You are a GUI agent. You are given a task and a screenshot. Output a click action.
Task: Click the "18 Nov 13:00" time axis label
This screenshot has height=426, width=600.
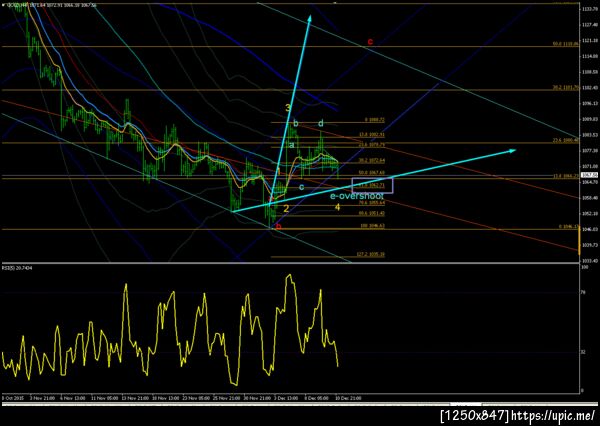tap(165, 398)
